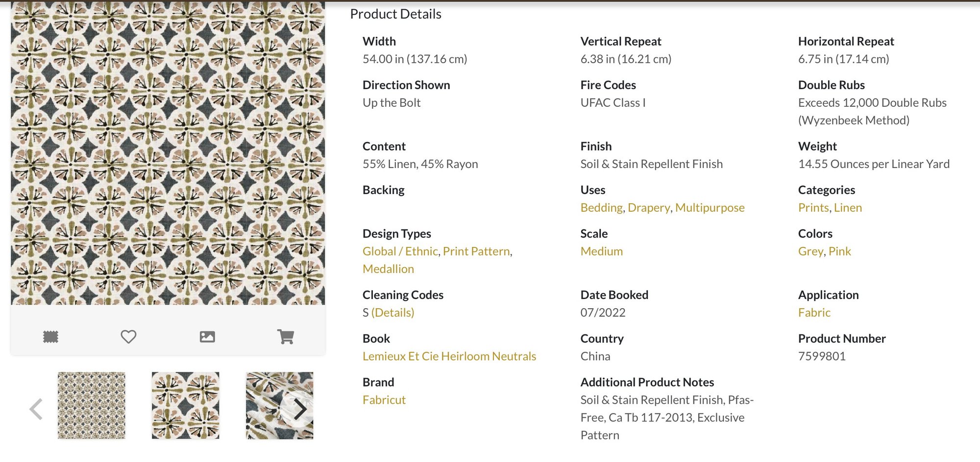Click the main fabric pattern image
980x462 pixels.
point(168,153)
